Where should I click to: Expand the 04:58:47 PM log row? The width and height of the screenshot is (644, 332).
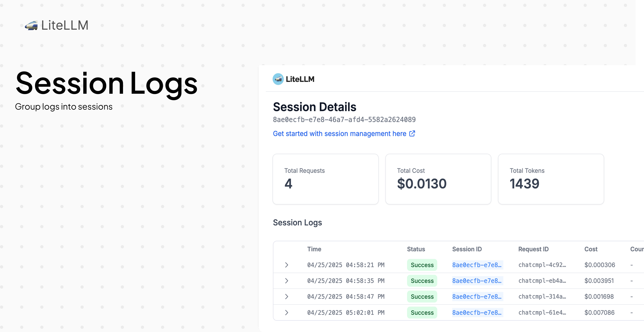[x=287, y=297]
